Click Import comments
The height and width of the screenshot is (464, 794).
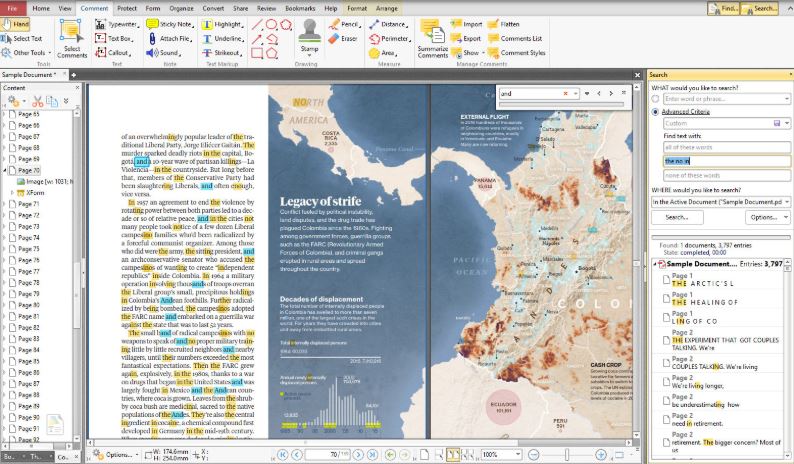467,24
